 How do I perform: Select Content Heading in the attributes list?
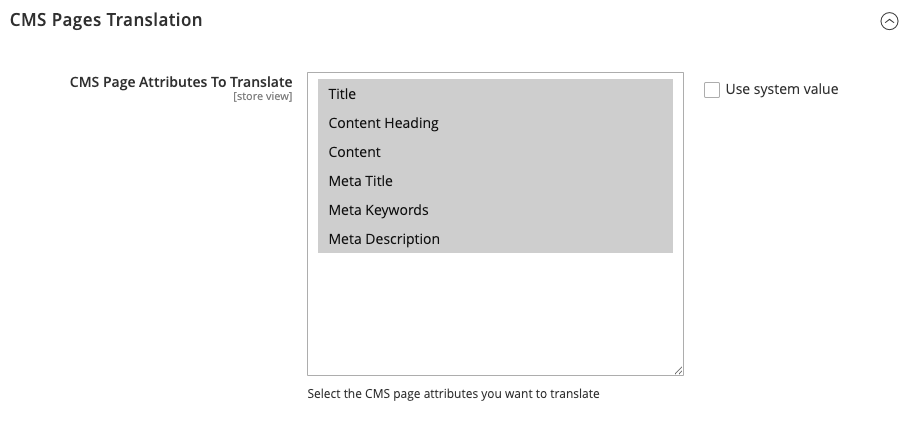383,123
